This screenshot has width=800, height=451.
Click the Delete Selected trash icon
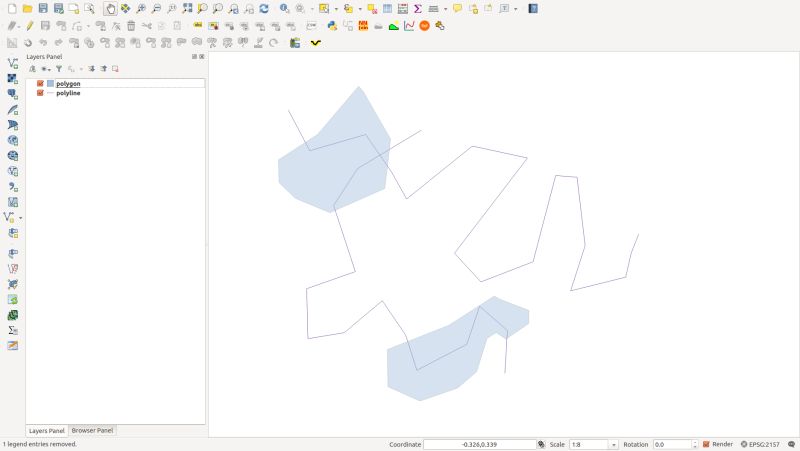pyautogui.click(x=131, y=26)
